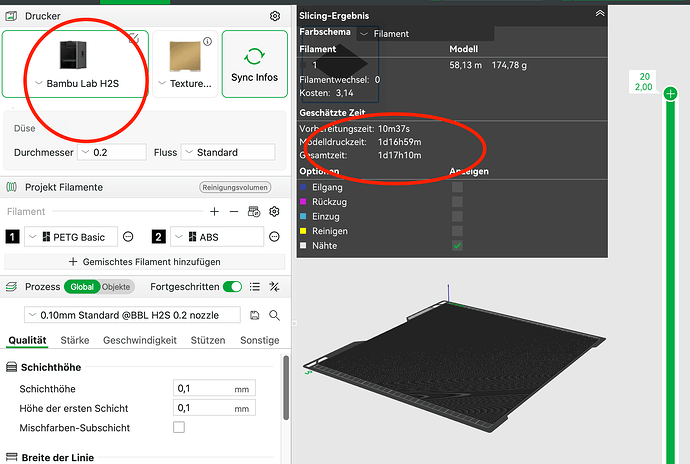Click the Drucker panel icon

[x=11, y=16]
